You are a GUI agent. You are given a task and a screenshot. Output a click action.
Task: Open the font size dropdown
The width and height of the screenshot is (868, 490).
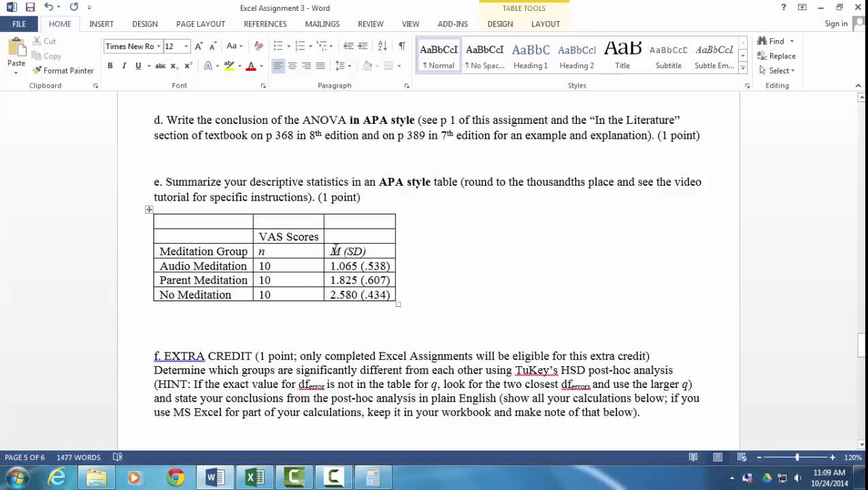(186, 46)
